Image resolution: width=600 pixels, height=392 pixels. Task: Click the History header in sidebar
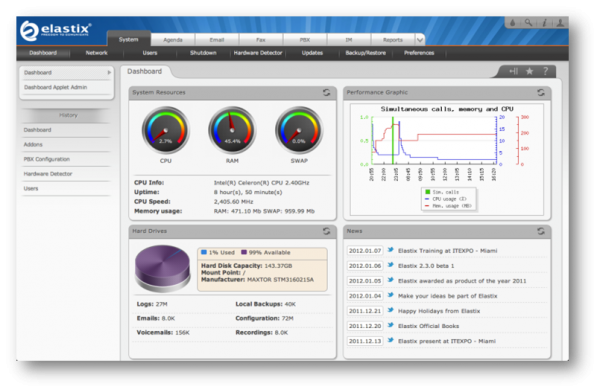point(68,115)
